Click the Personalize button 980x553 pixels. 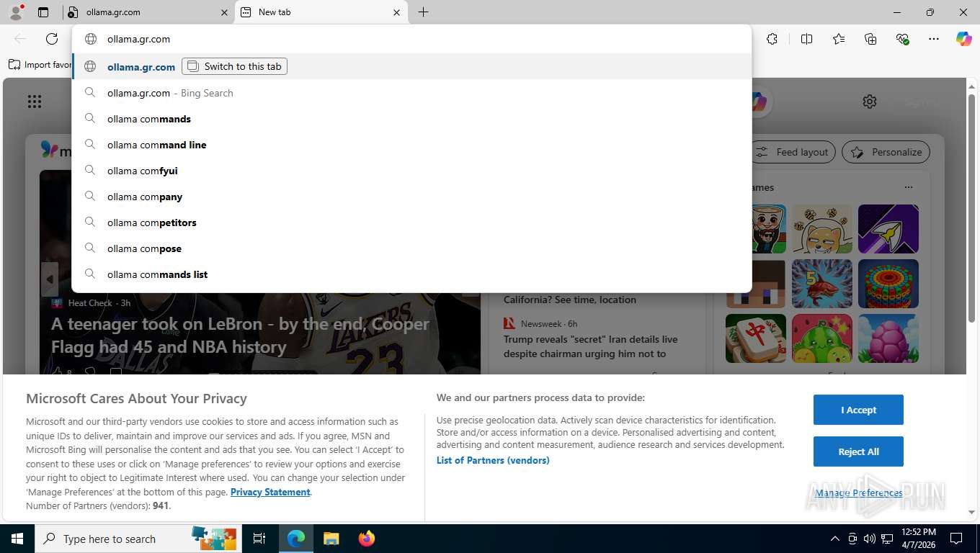coord(886,152)
